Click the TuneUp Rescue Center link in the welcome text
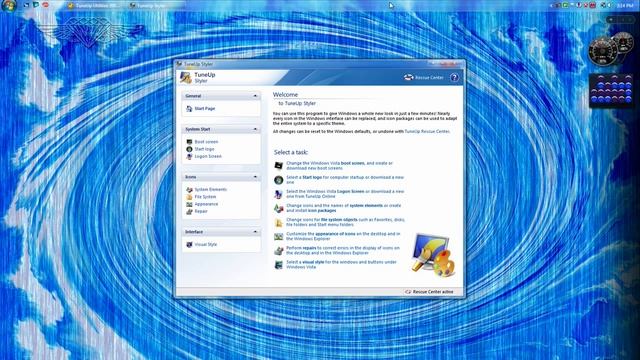This screenshot has width=640, height=360. coord(427,131)
